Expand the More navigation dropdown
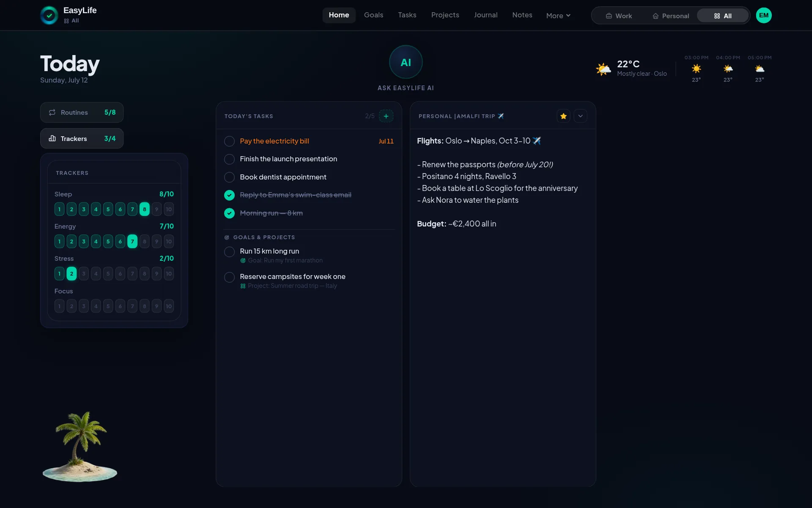This screenshot has height=508, width=812. (x=558, y=15)
